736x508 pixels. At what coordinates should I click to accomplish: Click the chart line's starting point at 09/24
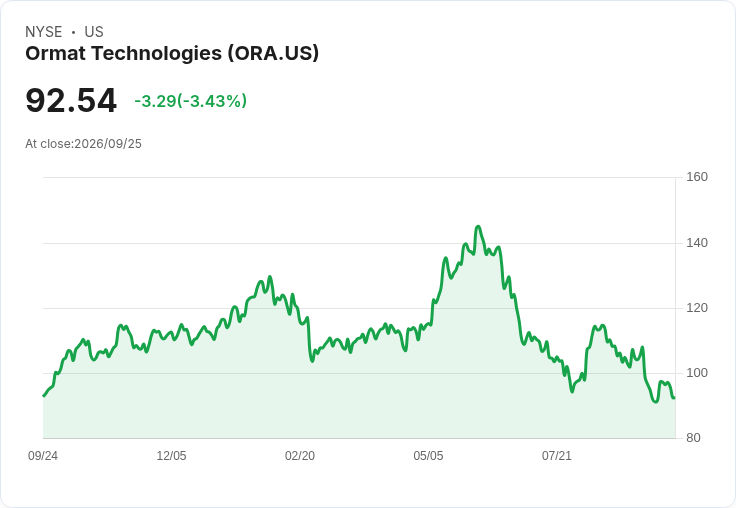point(44,396)
